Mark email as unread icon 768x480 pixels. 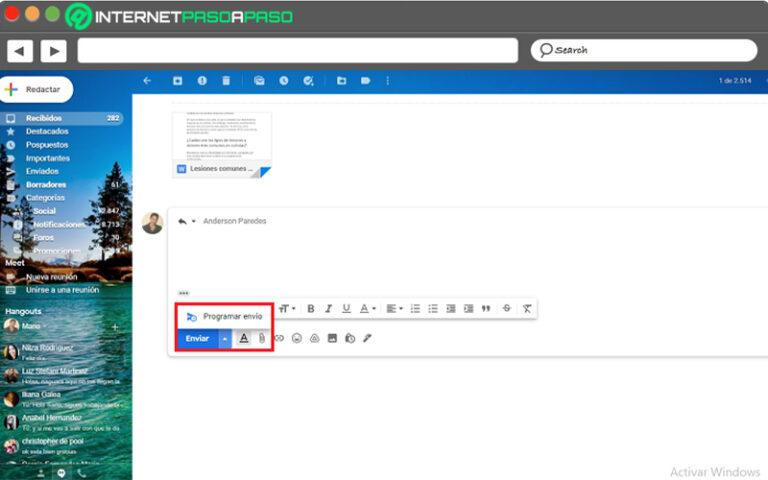(259, 81)
